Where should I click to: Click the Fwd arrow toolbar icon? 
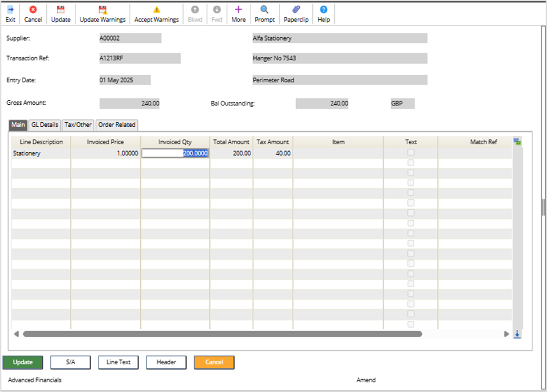217,10
